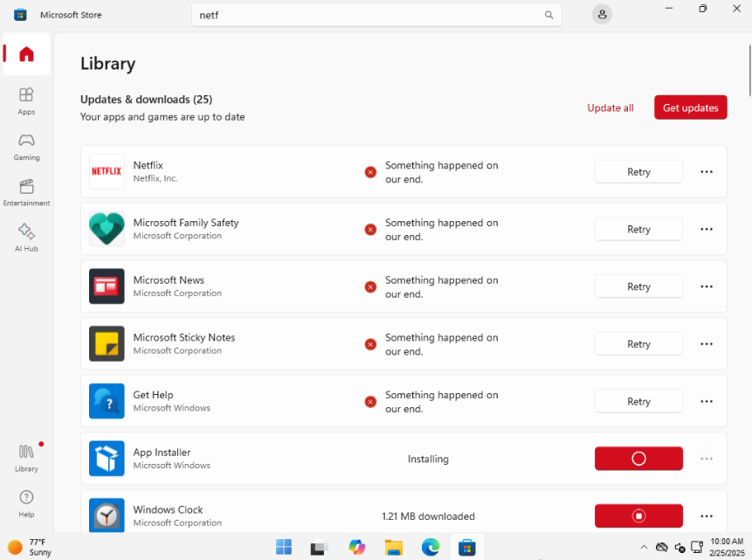Click Get updates button
This screenshot has height=560, width=752.
click(691, 107)
